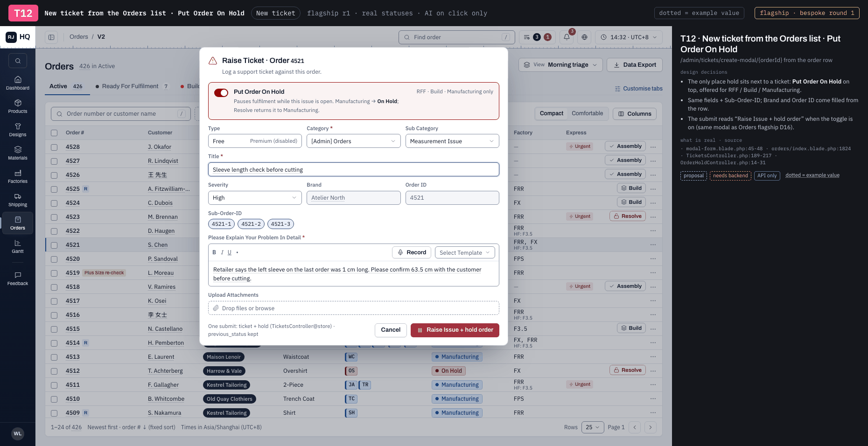Open Materials in the sidebar
The image size is (868, 446).
click(x=18, y=153)
